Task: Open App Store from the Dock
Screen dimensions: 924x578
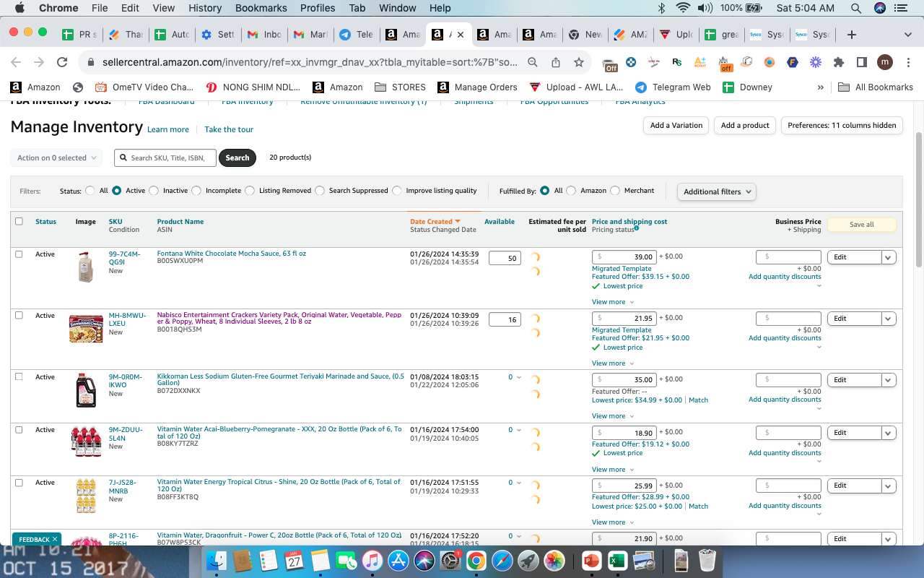Action: pyautogui.click(x=398, y=561)
